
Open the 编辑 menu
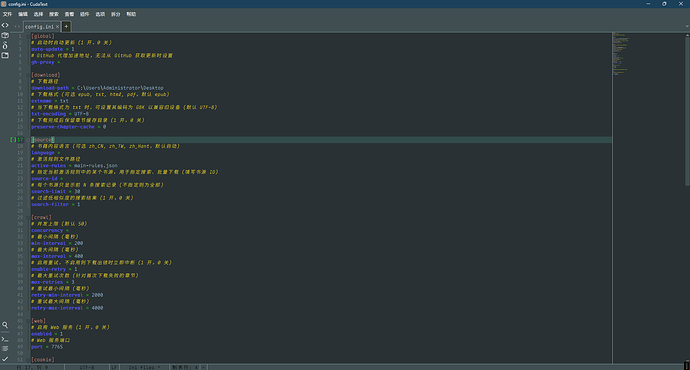(x=23, y=14)
